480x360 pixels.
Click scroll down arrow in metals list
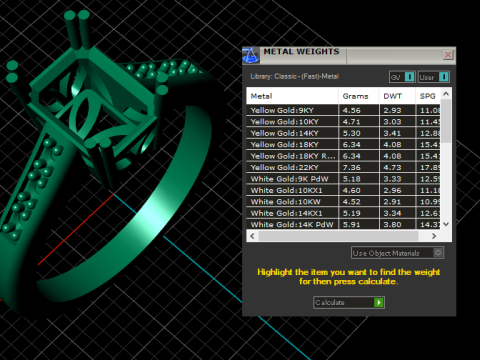446,224
